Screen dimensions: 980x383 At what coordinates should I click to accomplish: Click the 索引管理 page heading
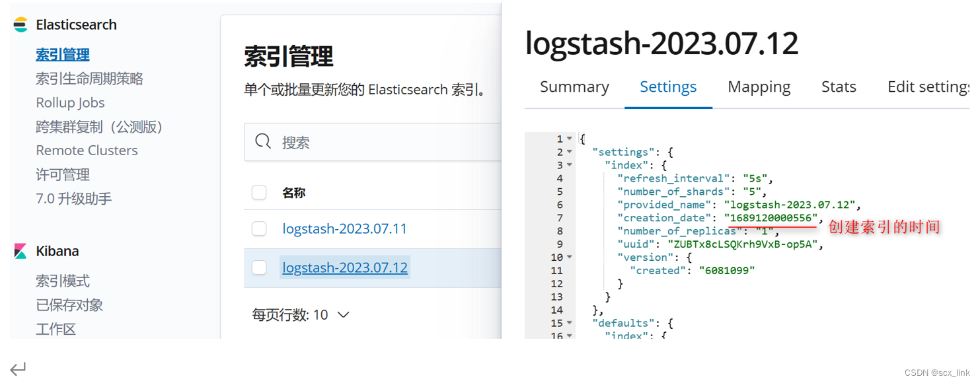point(289,57)
